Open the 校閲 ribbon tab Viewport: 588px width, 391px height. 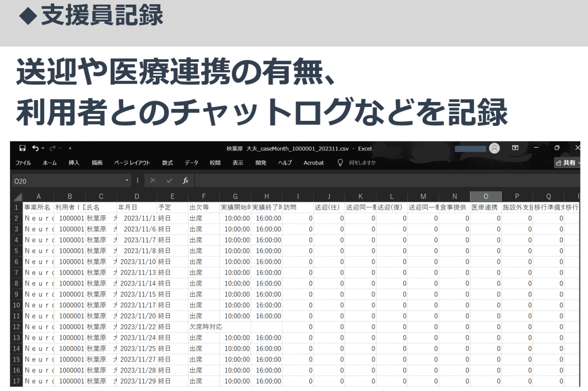point(215,163)
